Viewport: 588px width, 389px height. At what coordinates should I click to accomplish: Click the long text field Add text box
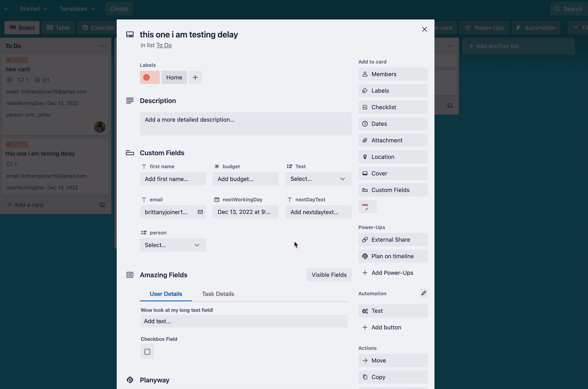point(244,321)
